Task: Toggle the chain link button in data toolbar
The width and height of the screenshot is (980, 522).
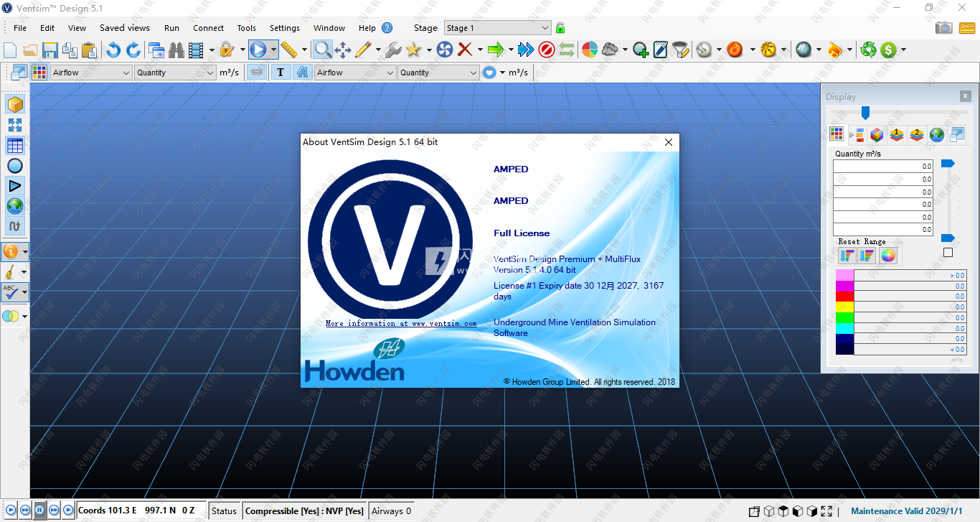Action: (x=257, y=73)
